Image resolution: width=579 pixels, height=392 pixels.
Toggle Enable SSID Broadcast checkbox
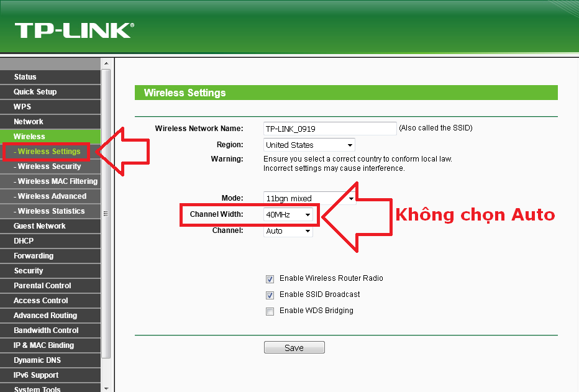[x=270, y=295]
